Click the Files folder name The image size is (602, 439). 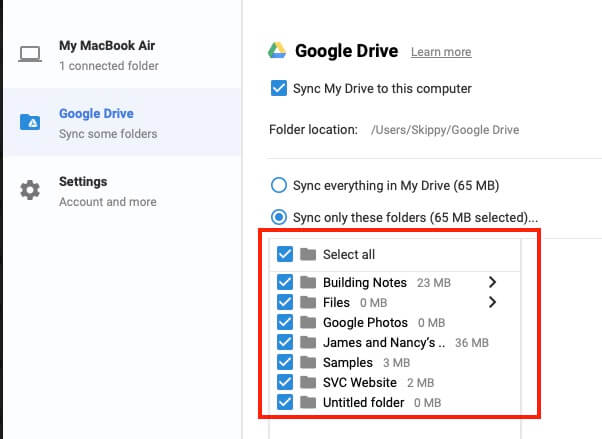[x=336, y=303]
